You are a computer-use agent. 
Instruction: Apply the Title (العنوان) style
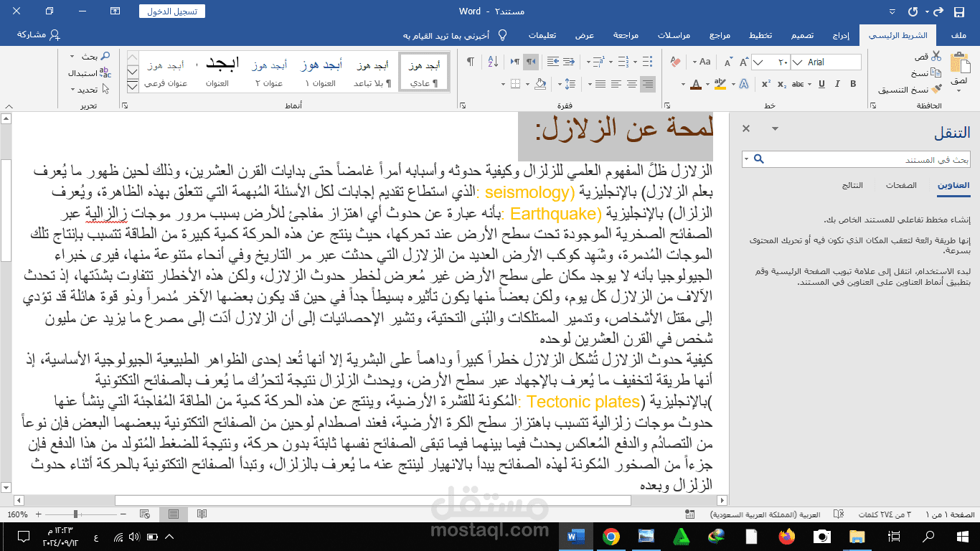tap(217, 73)
